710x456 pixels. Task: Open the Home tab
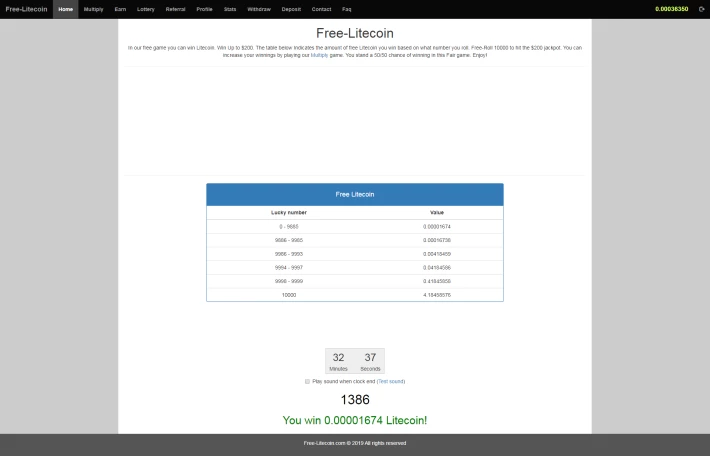[65, 9]
